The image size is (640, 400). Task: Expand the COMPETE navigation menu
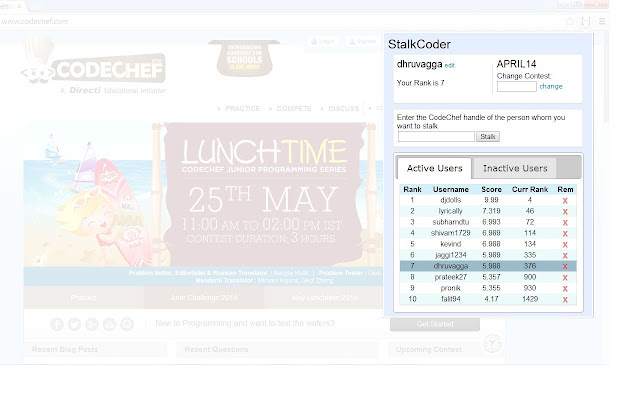[x=292, y=108]
